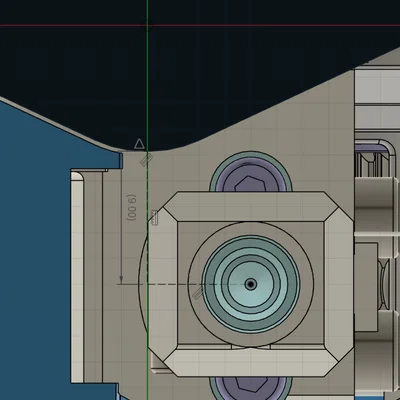Select the blue body on the left
Screen dimensions: 400x400
(33, 250)
